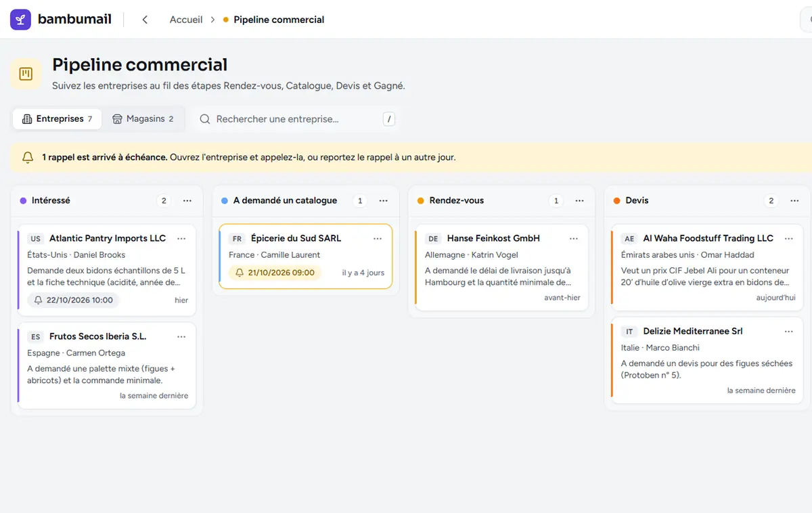812x513 pixels.
Task: Navigate to Accueil breadcrumb
Action: [x=186, y=20]
